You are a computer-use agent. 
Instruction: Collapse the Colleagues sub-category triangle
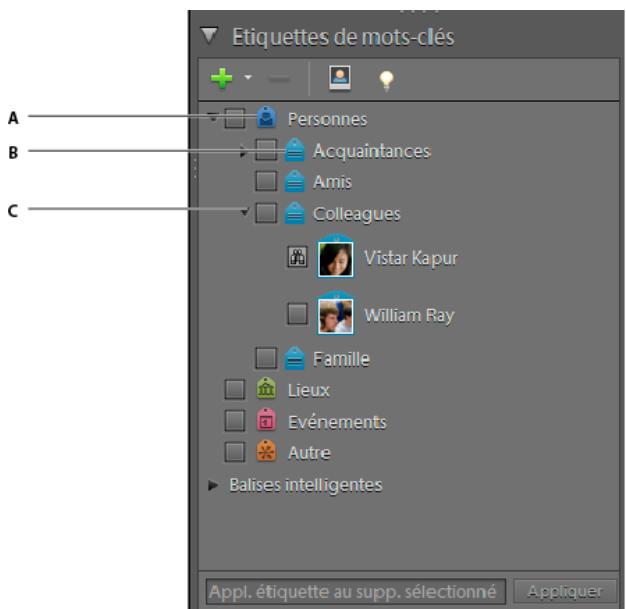[x=244, y=212]
